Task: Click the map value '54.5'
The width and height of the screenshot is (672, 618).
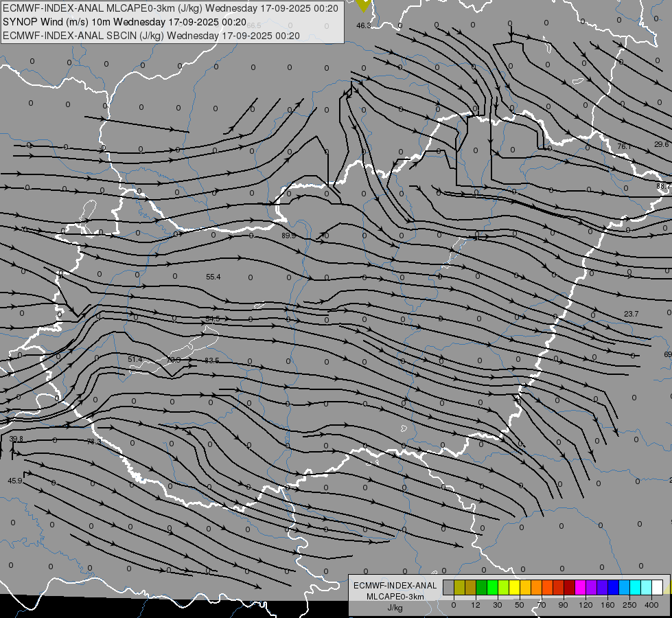Action: 213,319
